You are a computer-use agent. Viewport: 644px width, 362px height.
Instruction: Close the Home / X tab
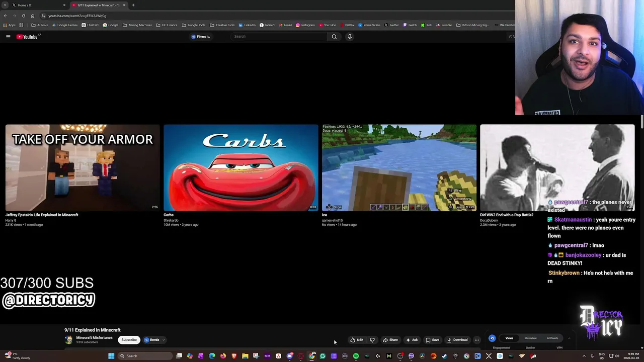(x=64, y=5)
